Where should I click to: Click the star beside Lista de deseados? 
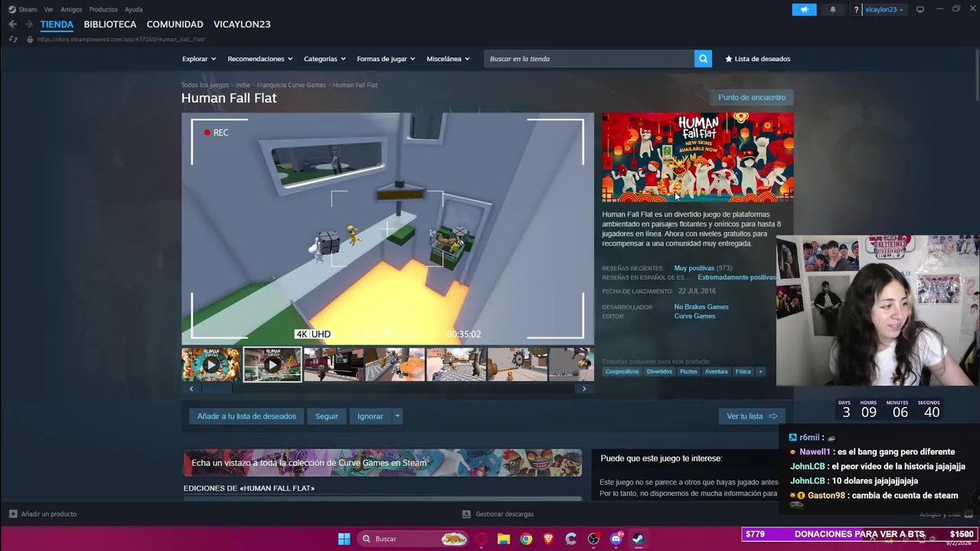click(x=729, y=59)
